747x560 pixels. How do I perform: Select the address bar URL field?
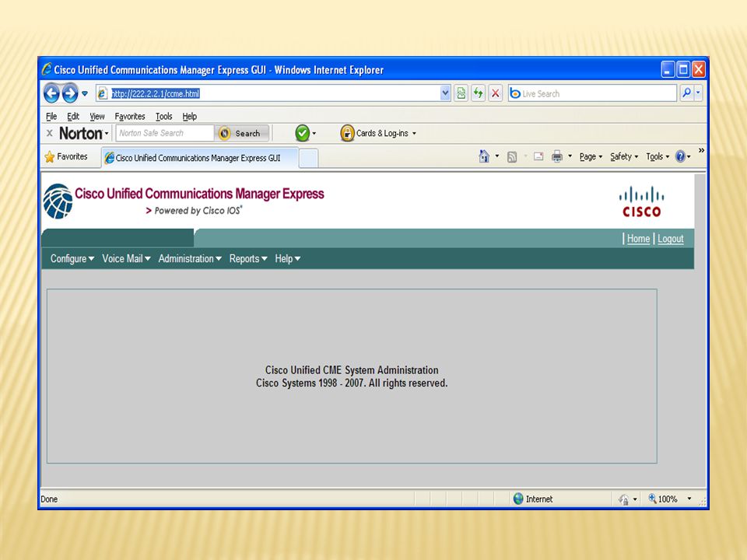275,93
